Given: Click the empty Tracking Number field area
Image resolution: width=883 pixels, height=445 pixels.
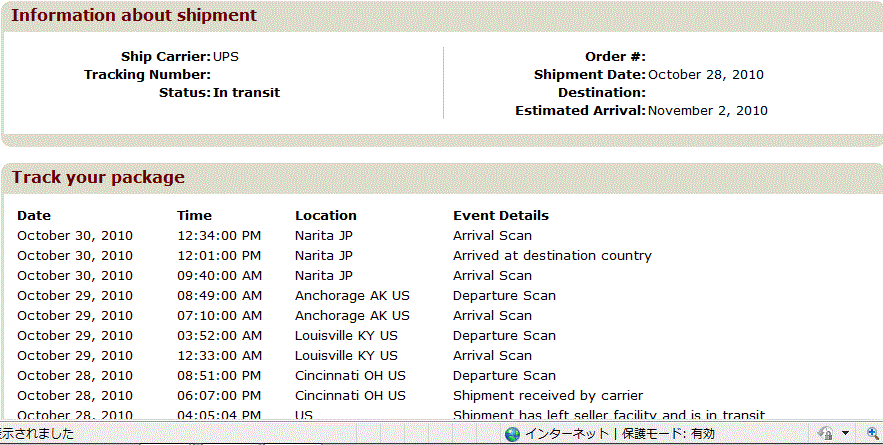Looking at the screenshot, I should point(325,75).
